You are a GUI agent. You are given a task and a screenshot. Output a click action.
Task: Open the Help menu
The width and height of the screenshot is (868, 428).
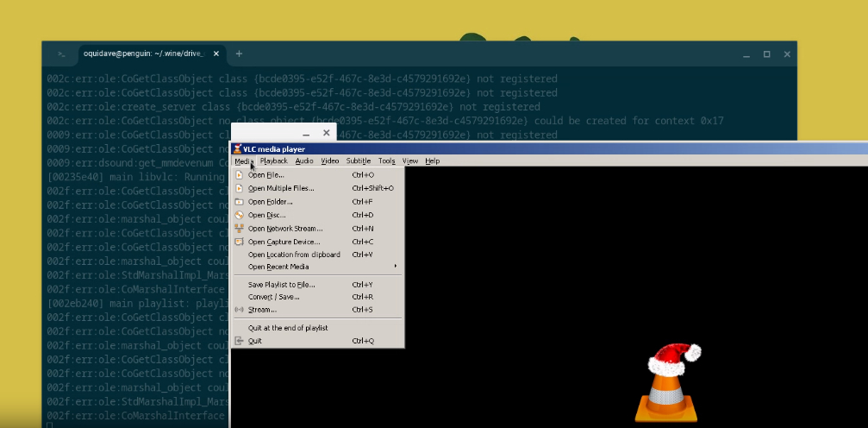tap(433, 160)
